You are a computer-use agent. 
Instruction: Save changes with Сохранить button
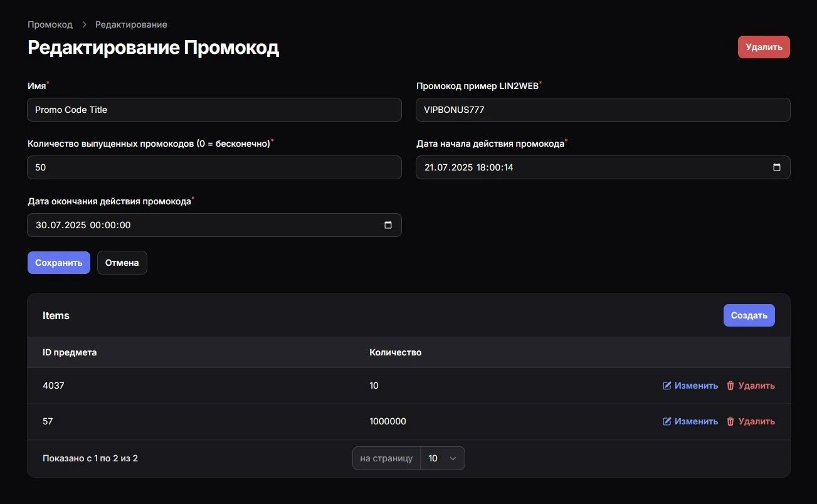59,263
